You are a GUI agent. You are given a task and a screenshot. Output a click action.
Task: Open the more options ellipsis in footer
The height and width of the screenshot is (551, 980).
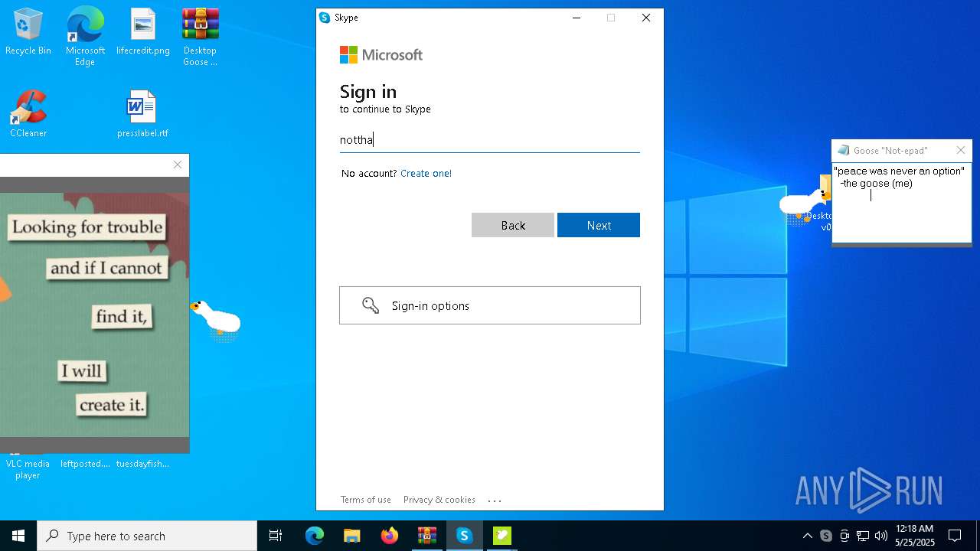tap(495, 500)
